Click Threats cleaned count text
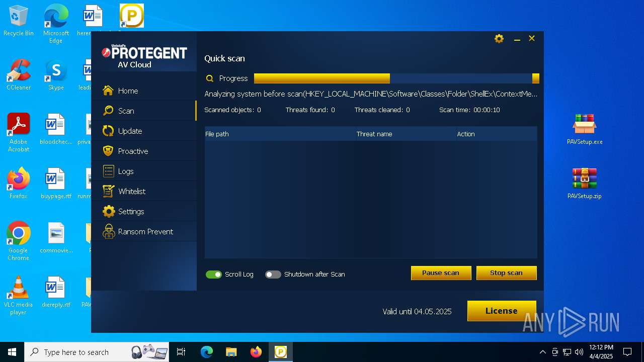This screenshot has width=644, height=362. 382,110
